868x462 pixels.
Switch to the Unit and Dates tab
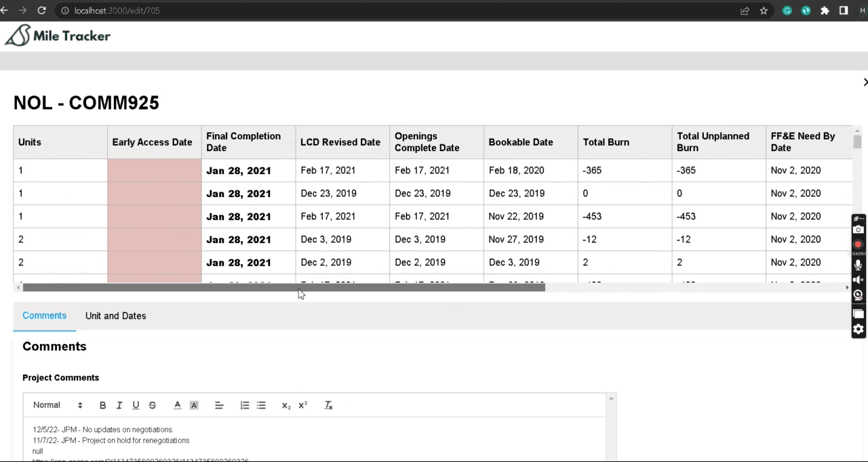pyautogui.click(x=116, y=316)
